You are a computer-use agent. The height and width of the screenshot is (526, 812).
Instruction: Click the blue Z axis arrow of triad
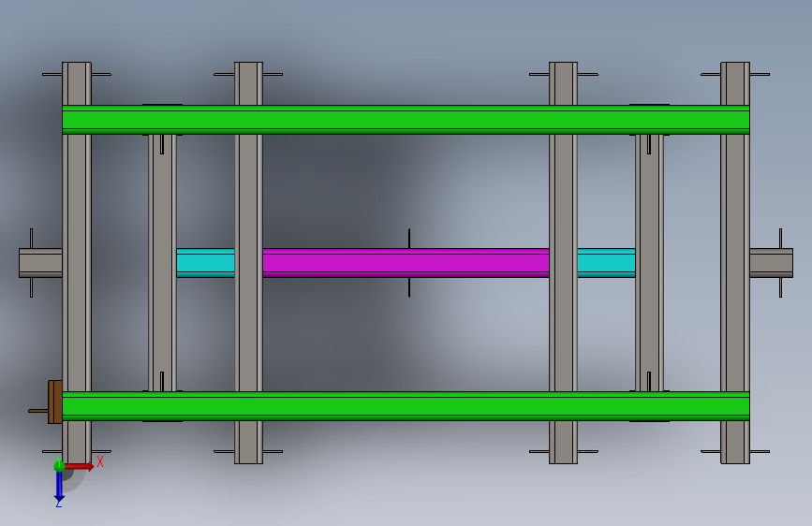click(59, 487)
